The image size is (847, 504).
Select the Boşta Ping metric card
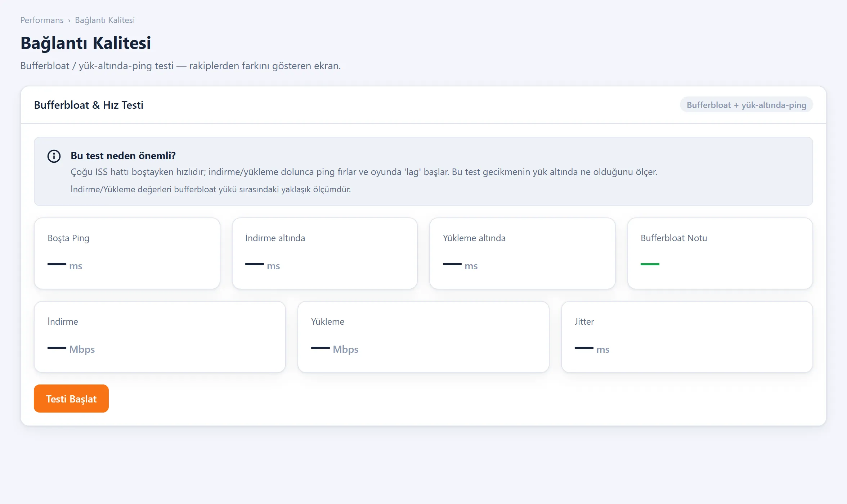click(x=127, y=253)
